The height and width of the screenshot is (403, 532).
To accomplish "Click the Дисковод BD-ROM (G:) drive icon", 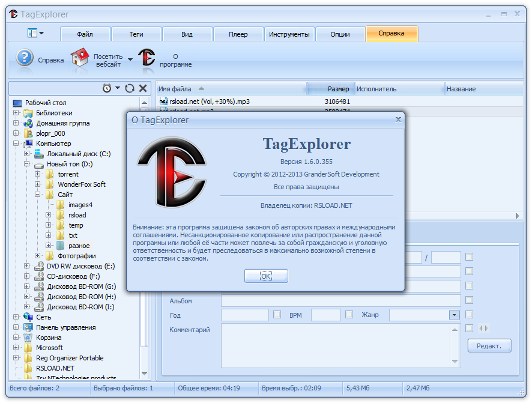I will [x=39, y=286].
